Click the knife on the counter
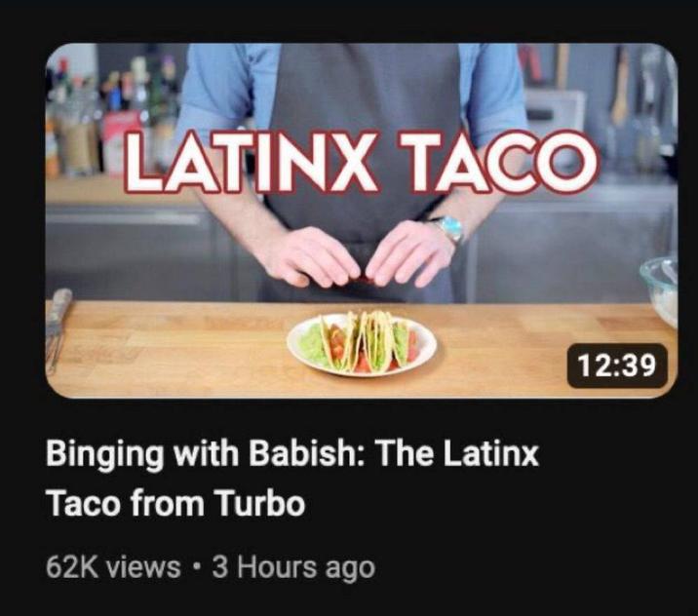 coord(58,327)
